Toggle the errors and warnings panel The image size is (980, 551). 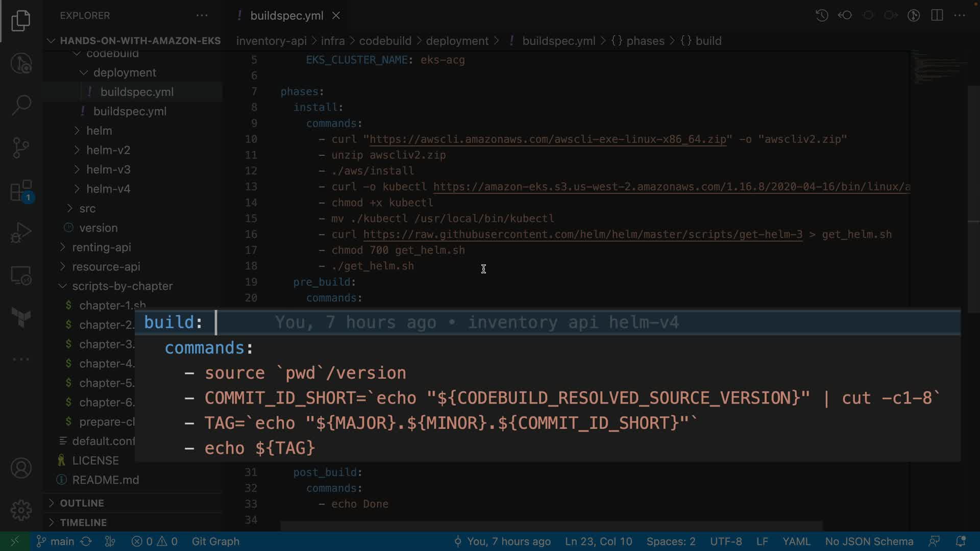coord(154,541)
